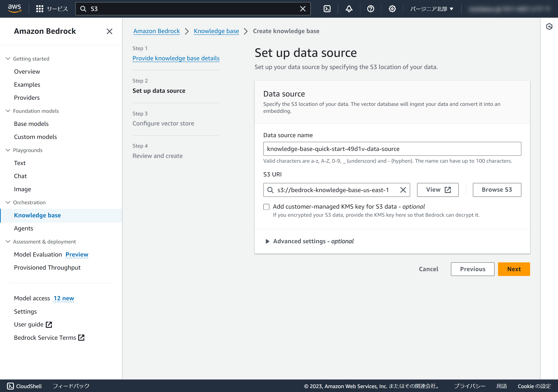The image size is (558, 392).
Task: Collapse the Playgrounds sidebar section
Action: 8,150
